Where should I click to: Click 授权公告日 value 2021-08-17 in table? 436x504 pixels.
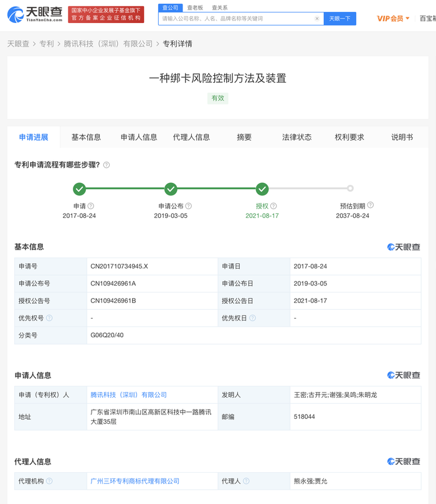pos(310,301)
